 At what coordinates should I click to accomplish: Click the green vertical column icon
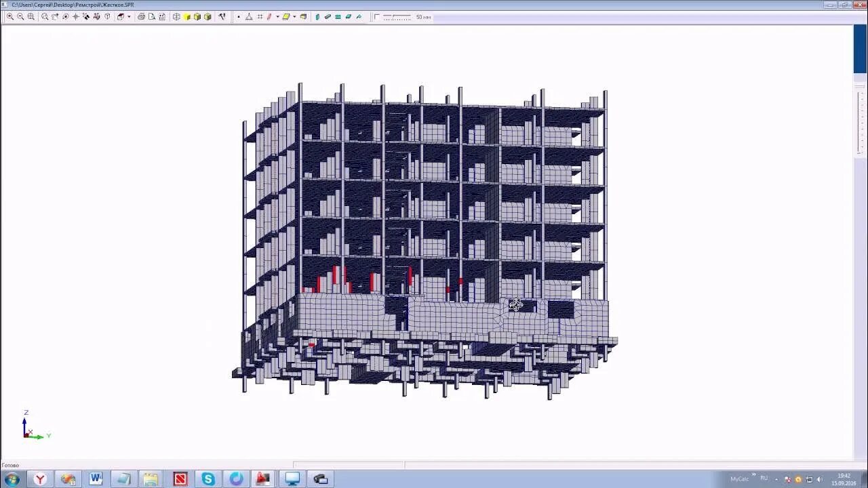coord(317,16)
